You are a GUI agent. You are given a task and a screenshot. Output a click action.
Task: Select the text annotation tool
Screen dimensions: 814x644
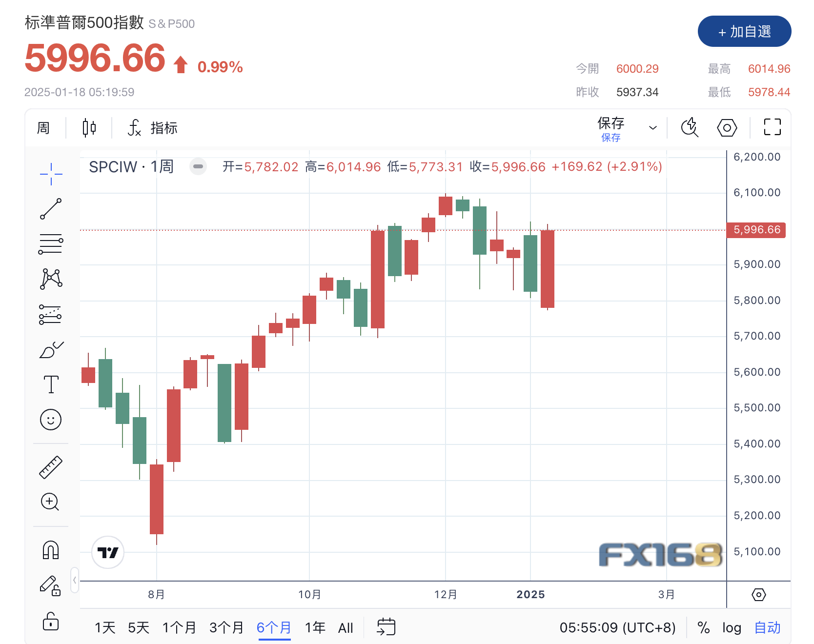pos(51,384)
